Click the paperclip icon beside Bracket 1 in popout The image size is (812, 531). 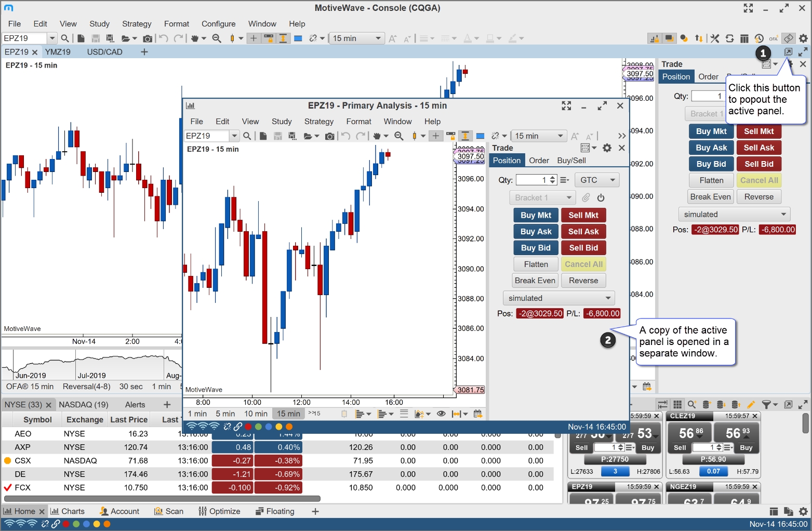[585, 197]
